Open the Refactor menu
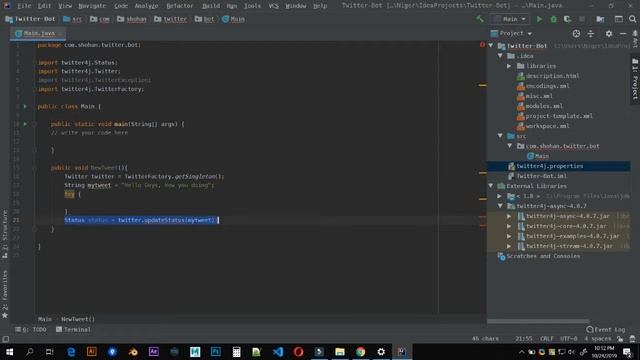The height and width of the screenshot is (360, 640). pos(180,6)
